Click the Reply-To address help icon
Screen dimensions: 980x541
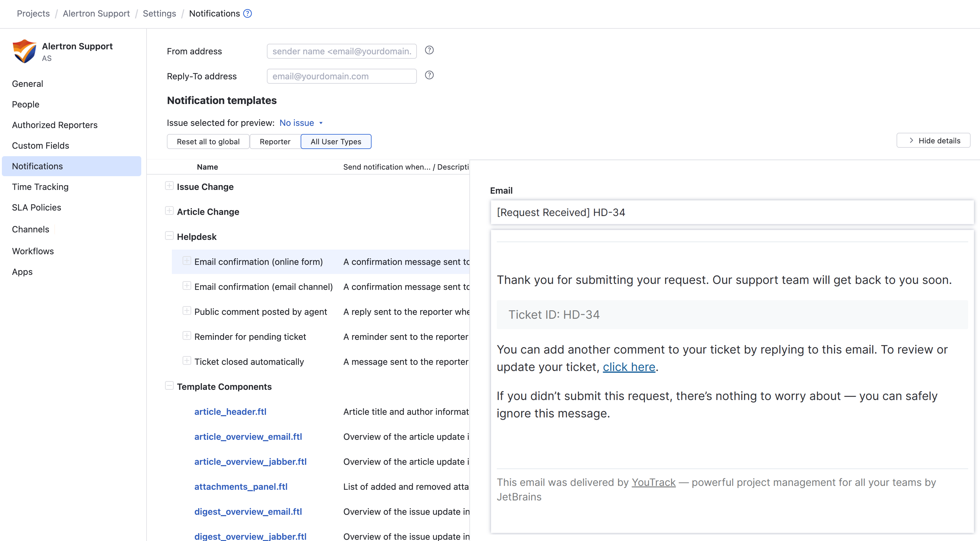pos(429,75)
